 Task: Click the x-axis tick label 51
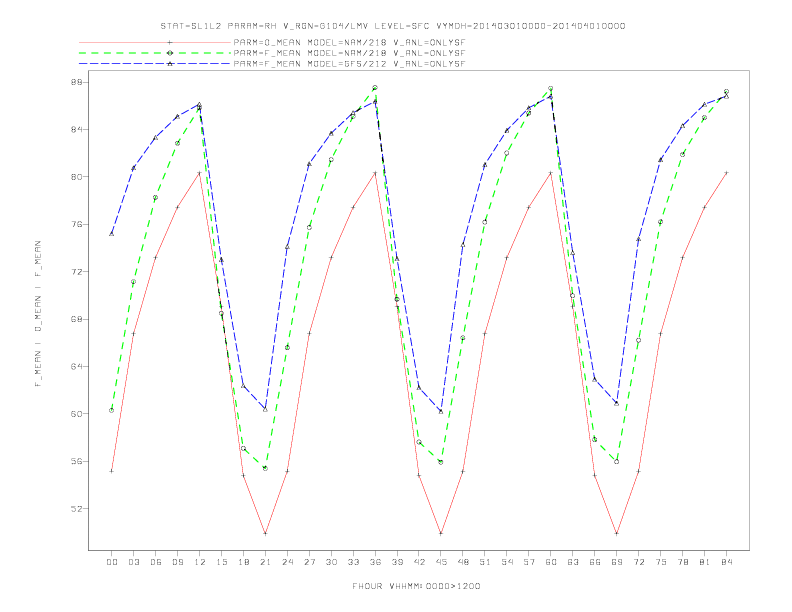pyautogui.click(x=485, y=562)
